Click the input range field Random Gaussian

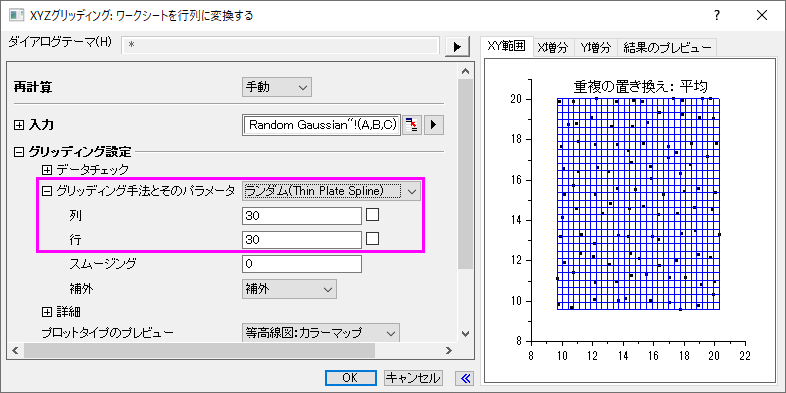(x=321, y=125)
